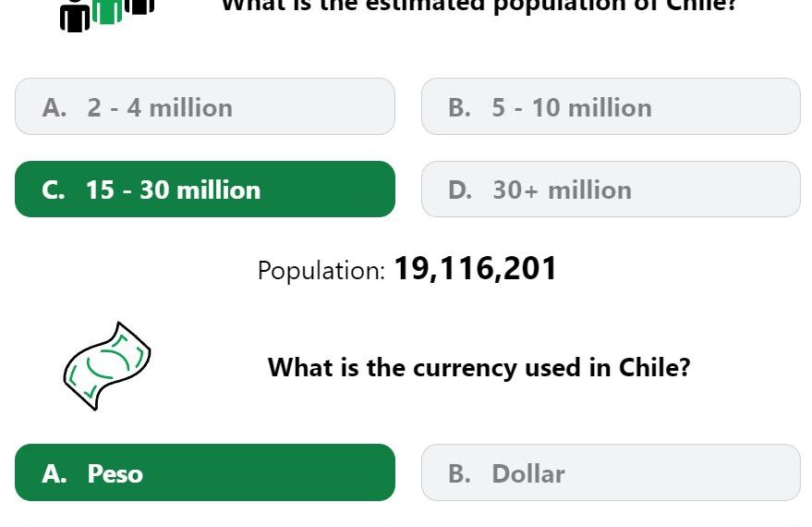Screen dimensions: 812x527
Task: Click the letter "A." beside Peso
Action: (55, 473)
